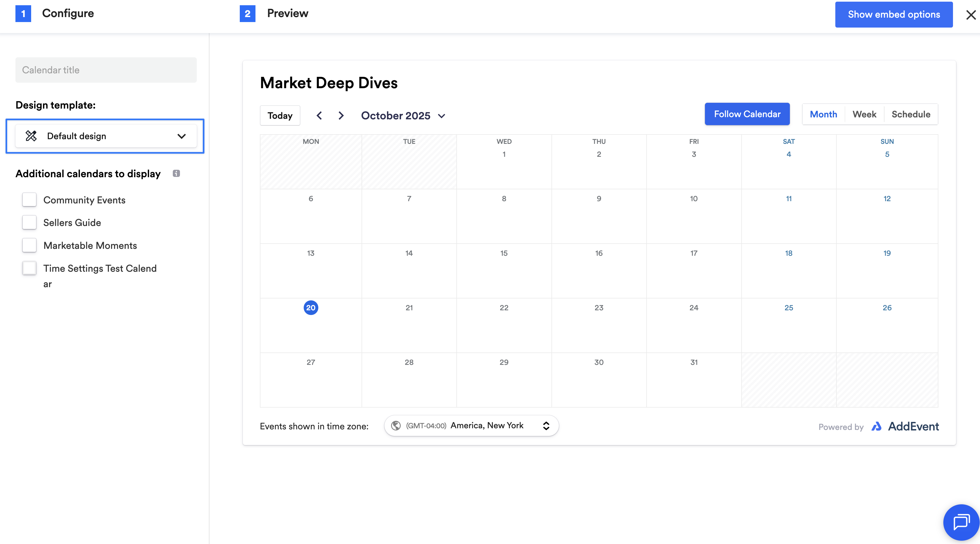Go to previous month arrow

tap(319, 115)
